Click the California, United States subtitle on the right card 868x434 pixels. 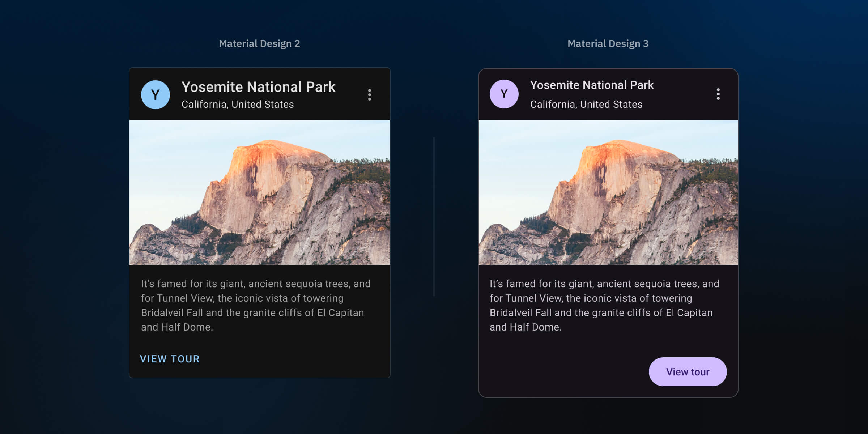click(586, 104)
